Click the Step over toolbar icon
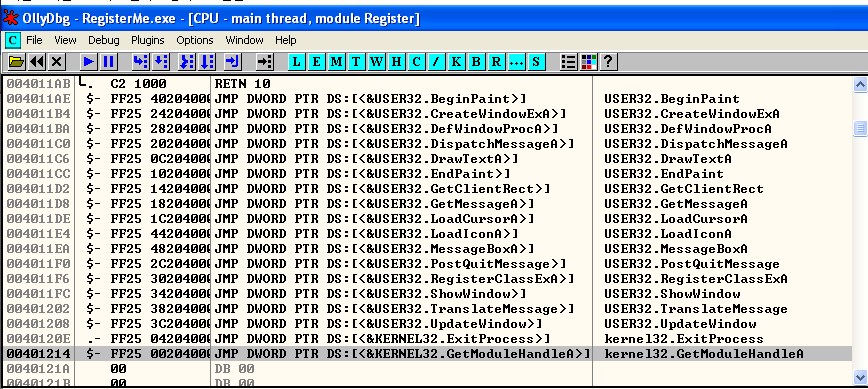868x389 pixels. pyautogui.click(x=160, y=61)
